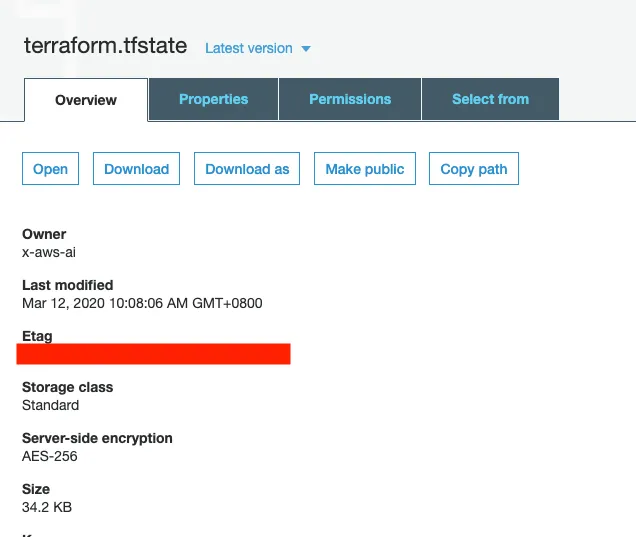Viewport: 636px width, 537px height.
Task: Click the AES-256 encryption value
Action: pyautogui.click(x=50, y=456)
